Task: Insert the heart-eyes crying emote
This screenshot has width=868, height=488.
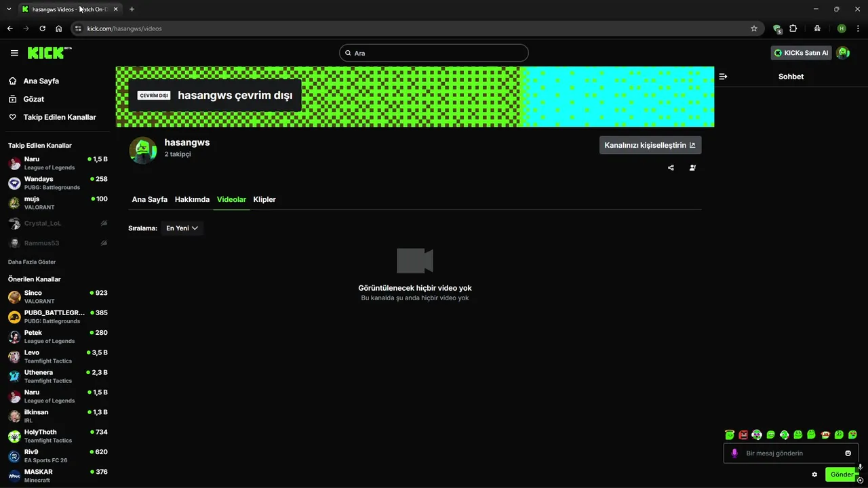Action: tap(852, 434)
